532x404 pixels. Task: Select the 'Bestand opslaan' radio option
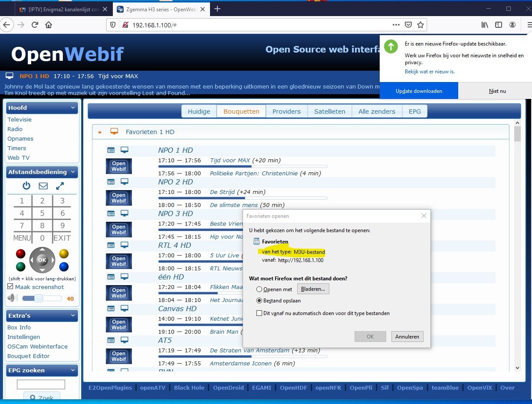coord(259,300)
